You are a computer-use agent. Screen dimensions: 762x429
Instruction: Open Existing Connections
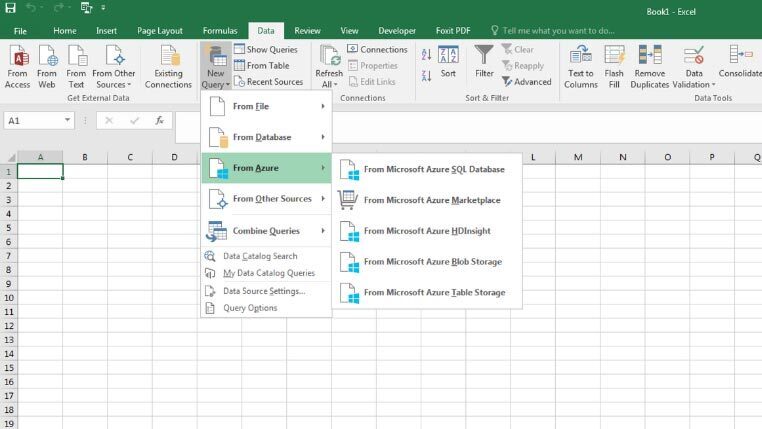pyautogui.click(x=168, y=58)
